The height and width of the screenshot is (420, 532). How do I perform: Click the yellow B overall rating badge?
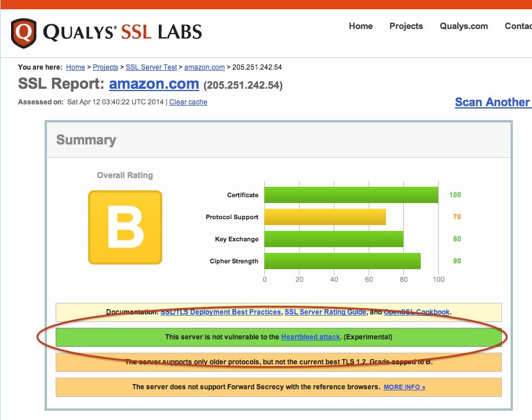[125, 227]
